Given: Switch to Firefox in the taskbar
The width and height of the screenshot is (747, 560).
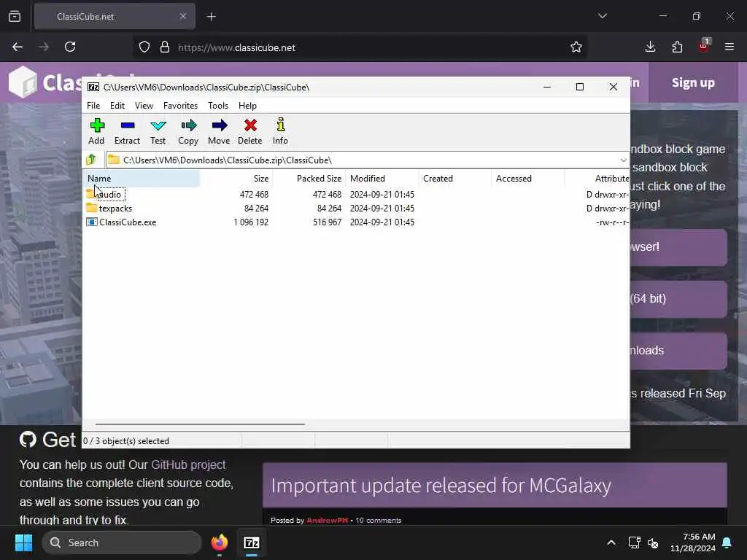Looking at the screenshot, I should [220, 542].
